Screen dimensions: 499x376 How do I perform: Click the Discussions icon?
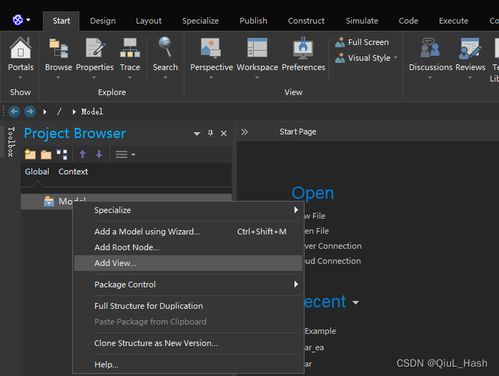(x=430, y=48)
